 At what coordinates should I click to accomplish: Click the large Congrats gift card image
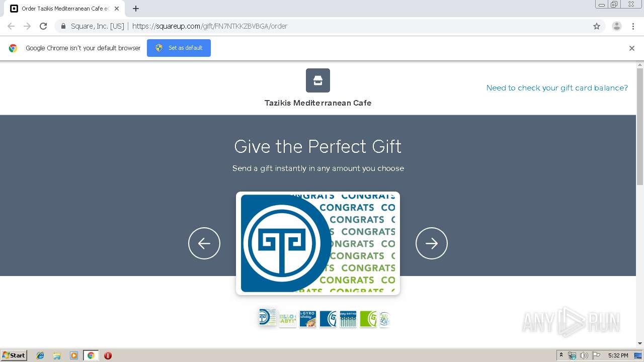[x=318, y=243]
